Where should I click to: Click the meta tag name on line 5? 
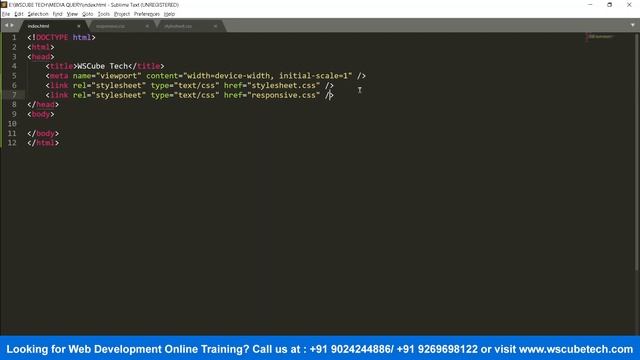(x=59, y=76)
